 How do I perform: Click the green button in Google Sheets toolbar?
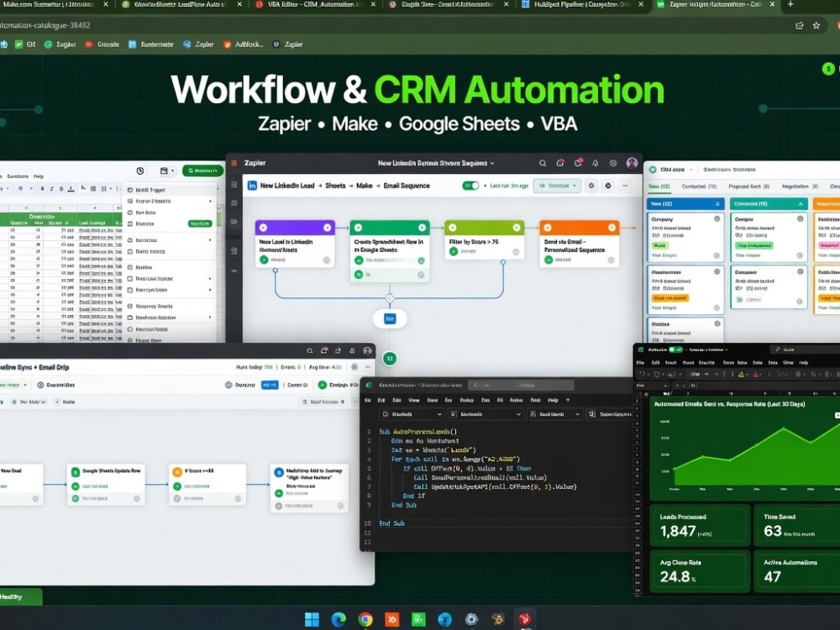click(x=202, y=171)
